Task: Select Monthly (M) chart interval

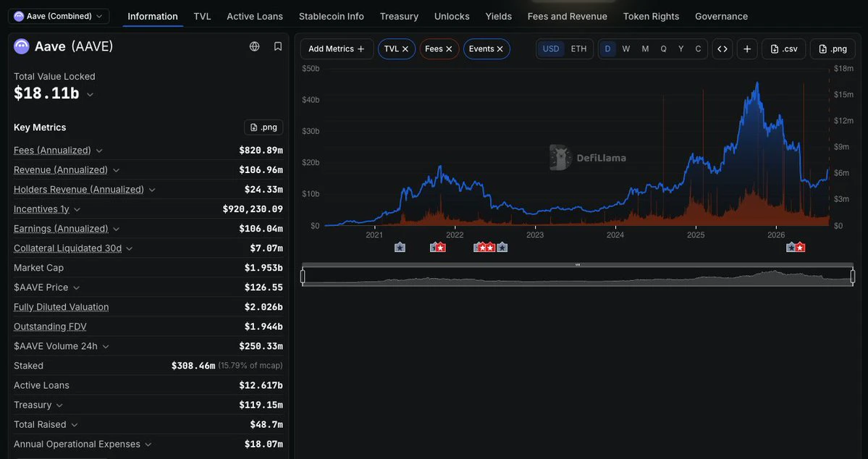Action: 645,49
